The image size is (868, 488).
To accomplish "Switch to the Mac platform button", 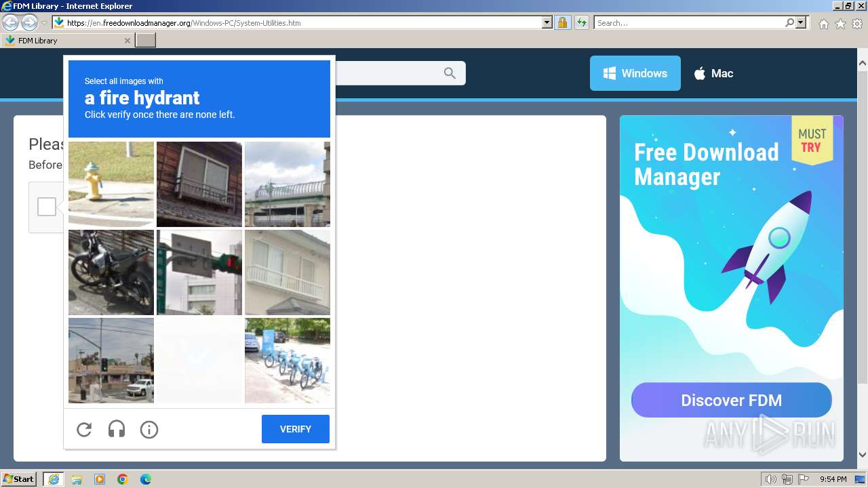I will (713, 73).
